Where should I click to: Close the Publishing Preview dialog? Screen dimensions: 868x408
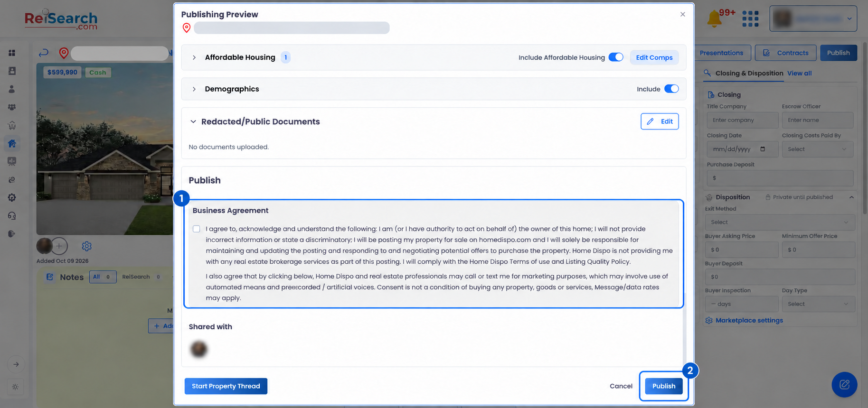click(x=683, y=14)
